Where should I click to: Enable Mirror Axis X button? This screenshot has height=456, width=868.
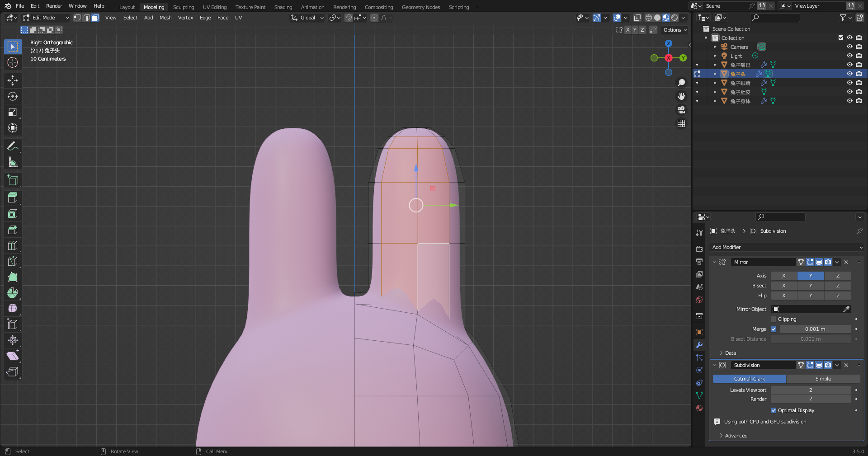tap(784, 276)
